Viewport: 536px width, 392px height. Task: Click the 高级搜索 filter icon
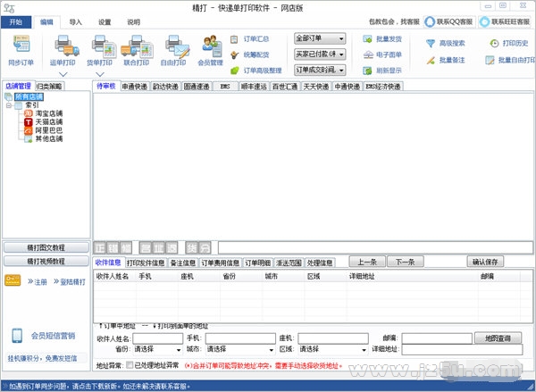point(430,43)
